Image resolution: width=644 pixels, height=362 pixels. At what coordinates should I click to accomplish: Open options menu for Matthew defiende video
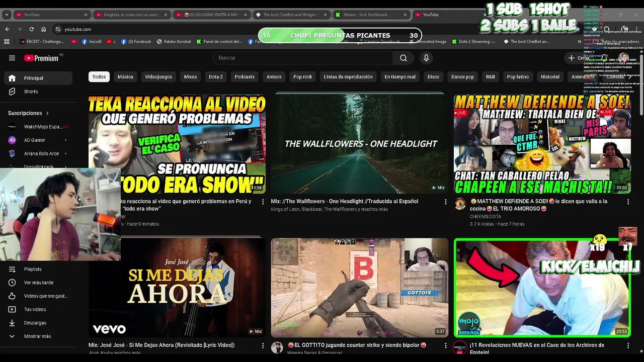click(628, 202)
